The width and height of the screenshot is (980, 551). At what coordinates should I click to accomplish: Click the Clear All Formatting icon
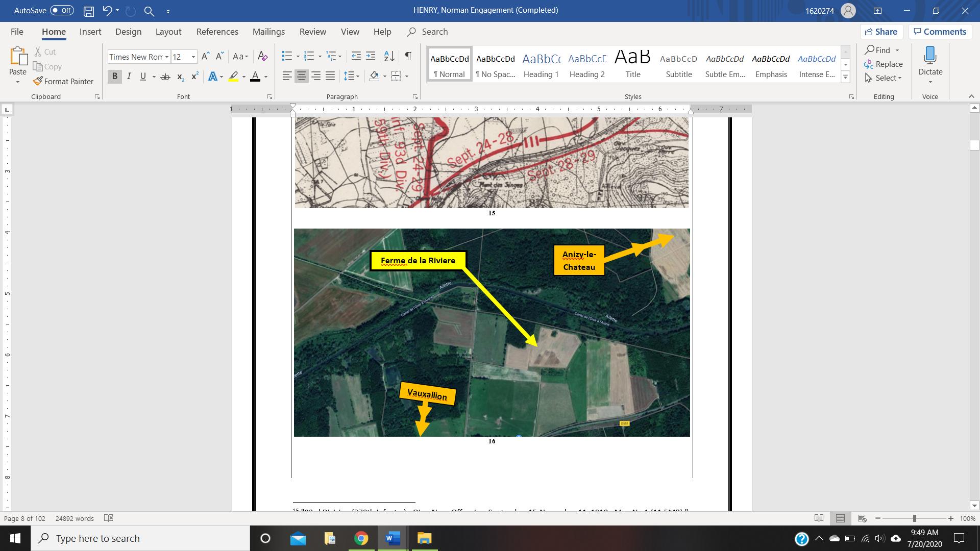(262, 56)
